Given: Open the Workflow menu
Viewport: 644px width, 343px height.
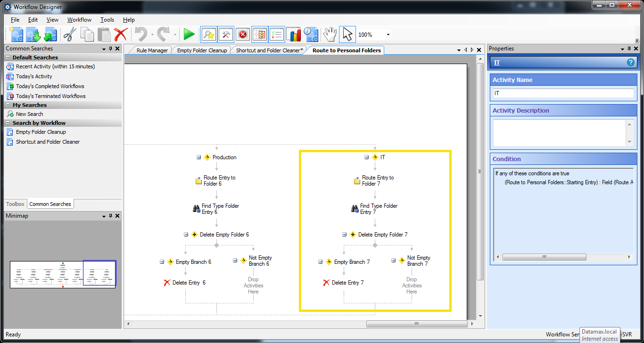Looking at the screenshot, I should pyautogui.click(x=79, y=20).
